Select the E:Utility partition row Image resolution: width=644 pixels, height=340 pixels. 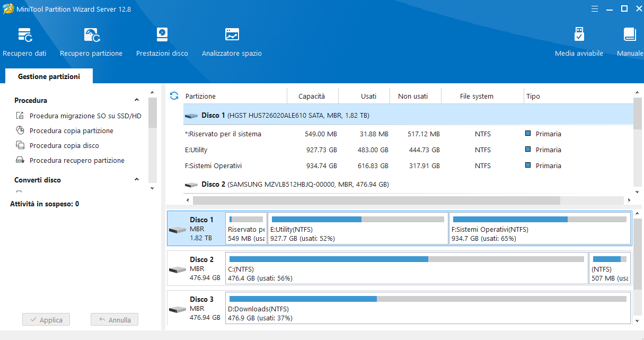[408, 150]
